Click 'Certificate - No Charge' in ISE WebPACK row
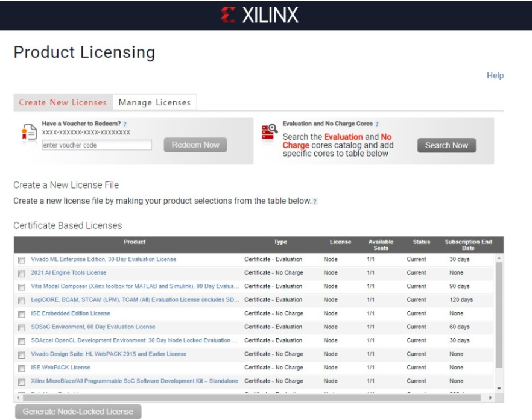The height and width of the screenshot is (420, 532). (x=273, y=368)
